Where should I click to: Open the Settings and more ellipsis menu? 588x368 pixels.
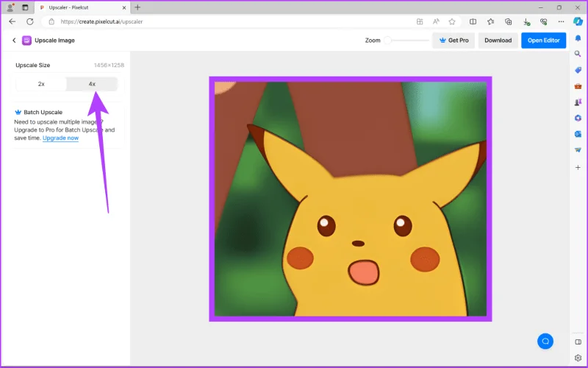tap(561, 22)
